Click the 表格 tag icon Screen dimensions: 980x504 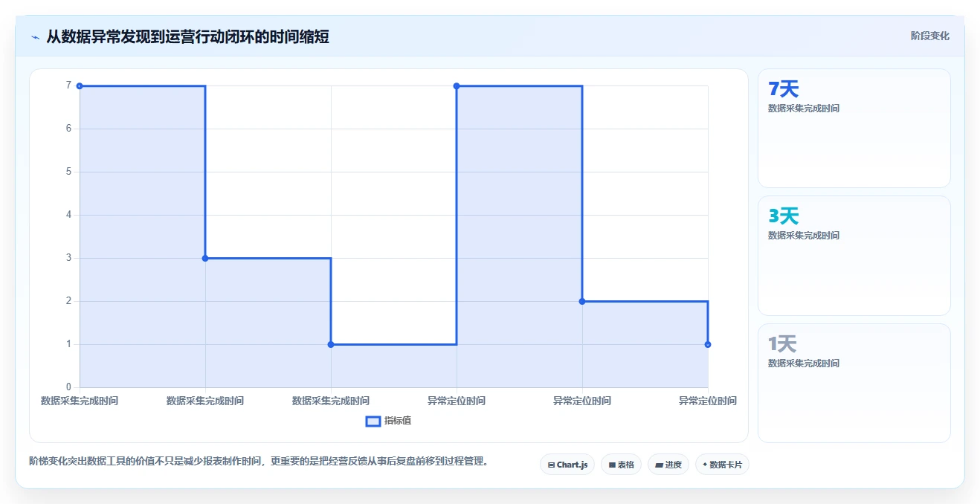(612, 465)
